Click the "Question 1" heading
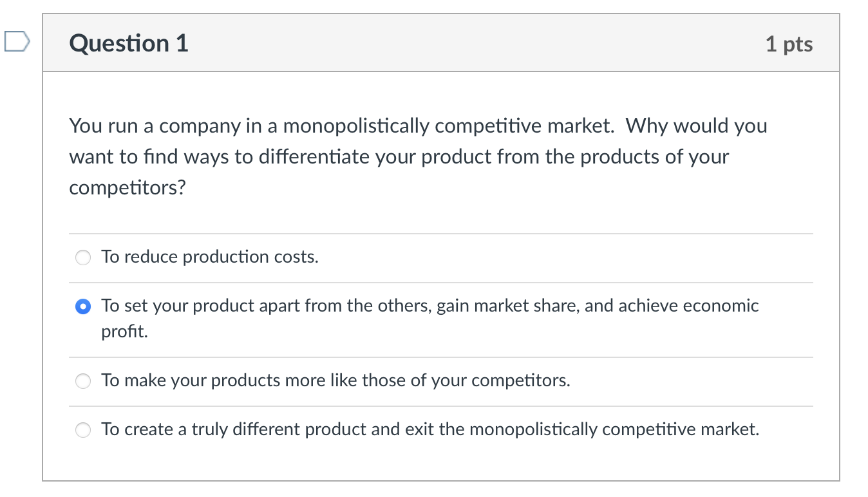868x497 pixels. point(127,43)
